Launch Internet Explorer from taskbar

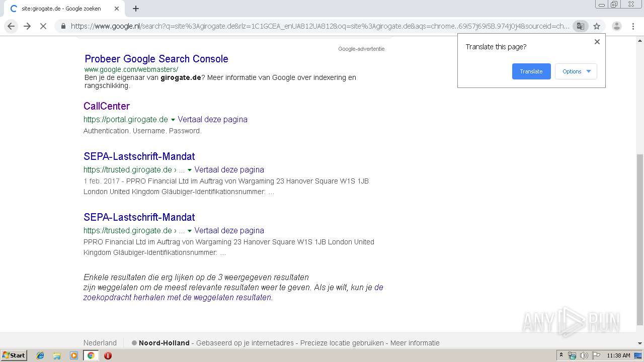tap(40, 355)
